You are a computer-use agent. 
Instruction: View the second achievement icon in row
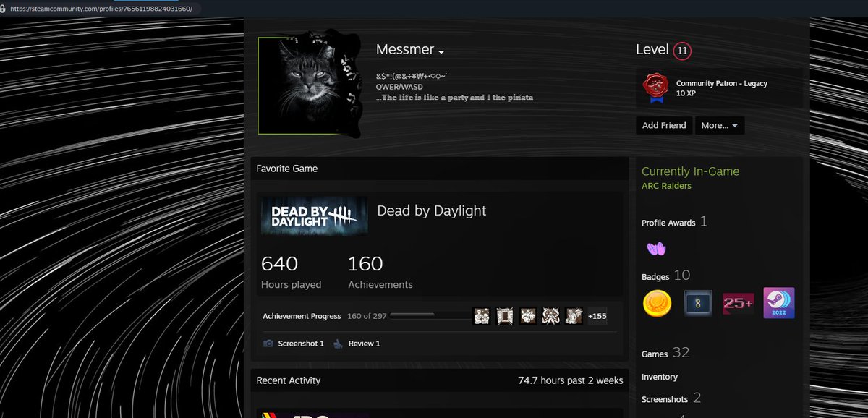505,316
